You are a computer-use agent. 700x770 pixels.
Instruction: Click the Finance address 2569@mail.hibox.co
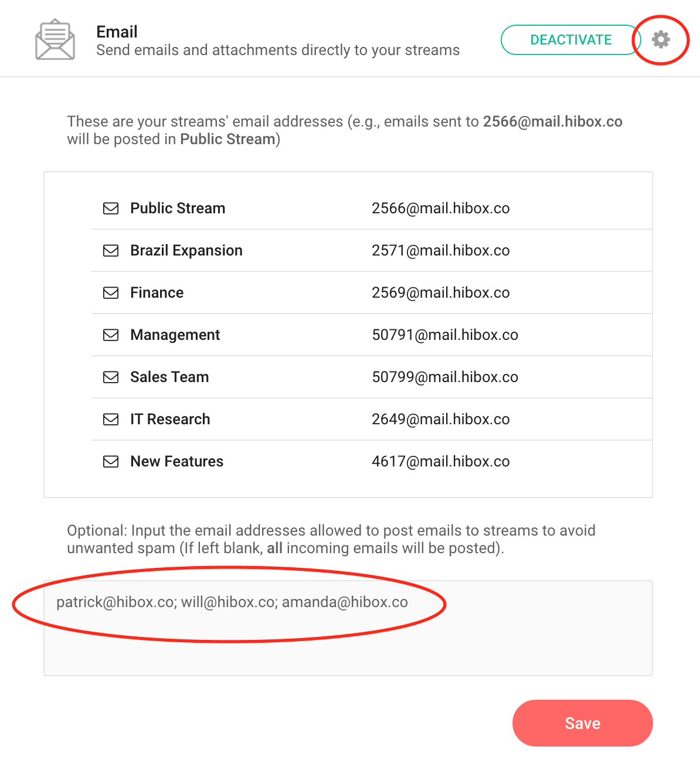(x=441, y=293)
